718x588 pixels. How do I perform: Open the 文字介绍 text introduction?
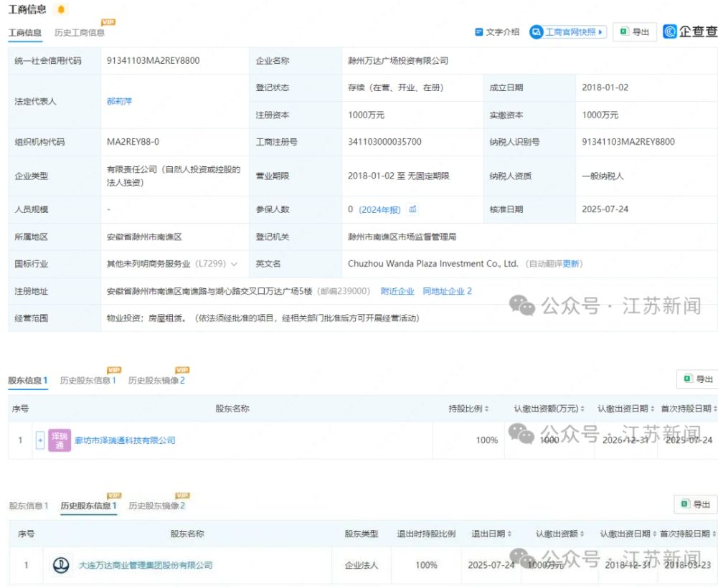[x=497, y=32]
